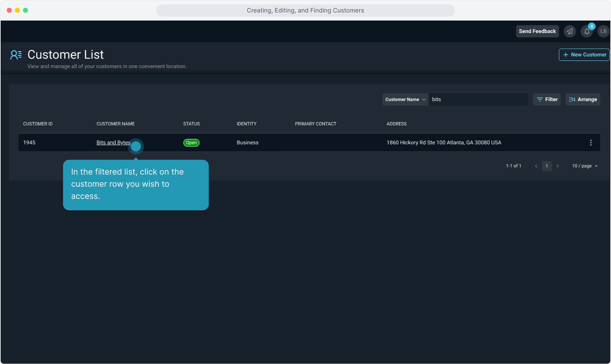Viewport: 611px width, 364px height.
Task: Click the search field containing "bits"
Action: point(478,99)
